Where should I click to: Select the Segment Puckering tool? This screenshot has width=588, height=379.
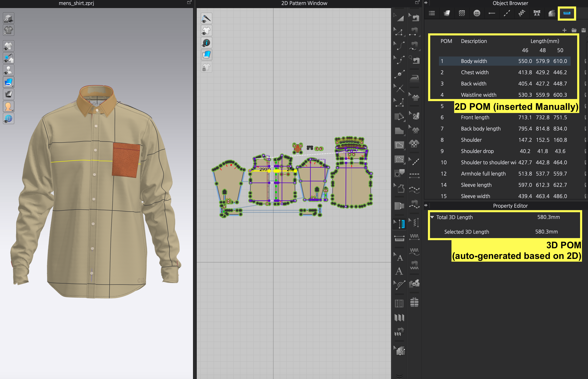click(415, 237)
